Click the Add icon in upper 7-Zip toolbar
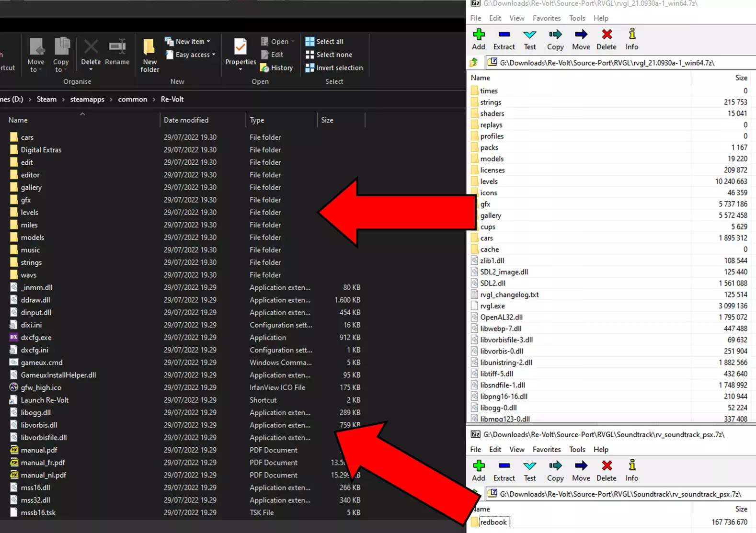Viewport: 756px width, 533px height. pos(479,35)
